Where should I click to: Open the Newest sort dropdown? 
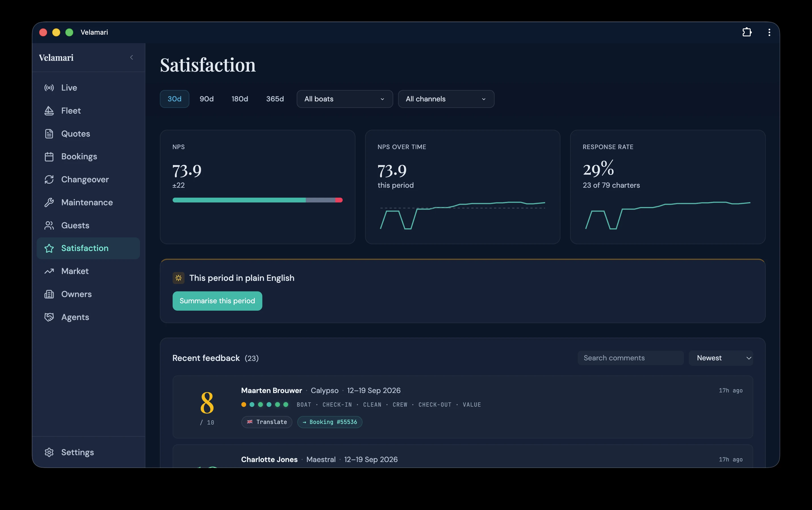[721, 358]
